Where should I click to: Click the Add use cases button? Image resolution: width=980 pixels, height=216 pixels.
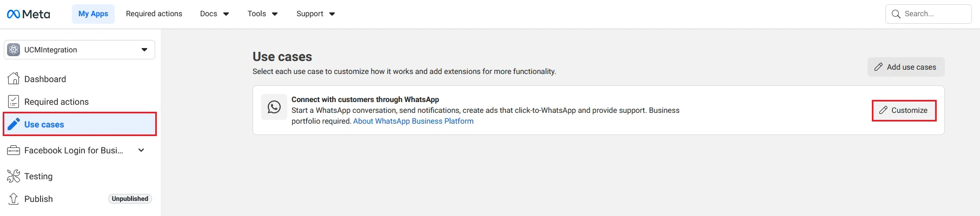pos(906,67)
